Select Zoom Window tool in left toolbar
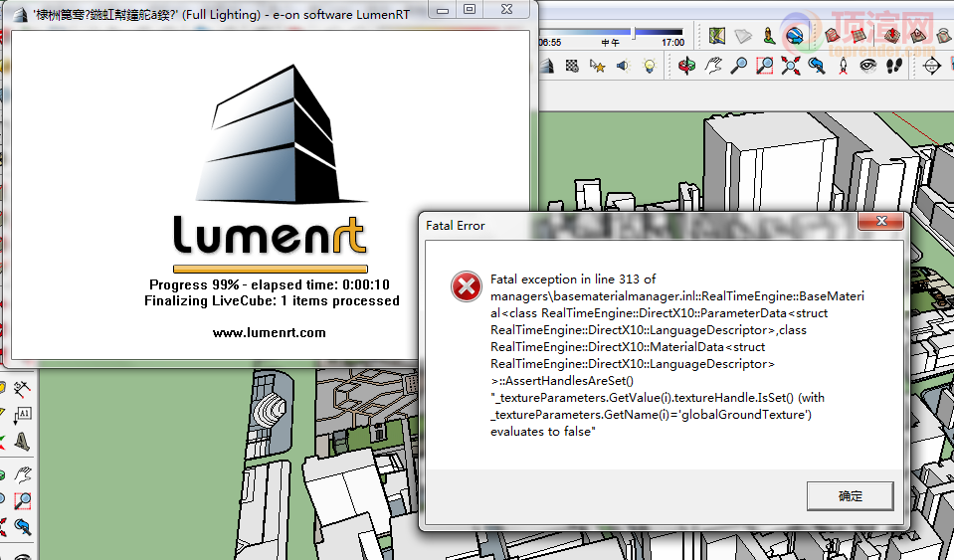This screenshot has width=954, height=560. [23, 500]
